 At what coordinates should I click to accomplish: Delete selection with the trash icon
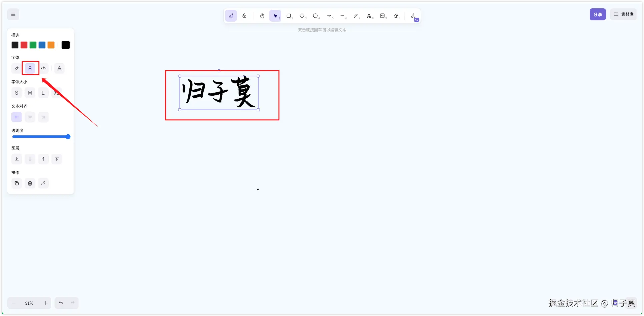[30, 183]
